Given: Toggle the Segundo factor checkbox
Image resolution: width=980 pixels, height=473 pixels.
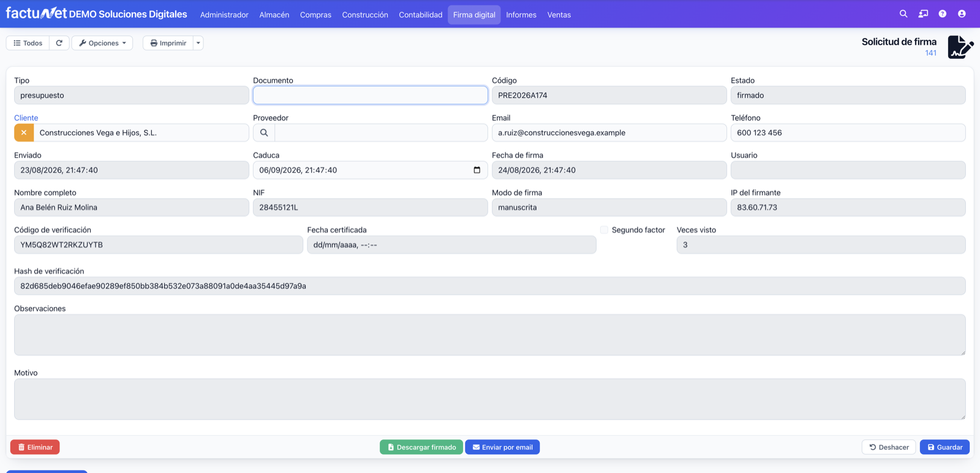Looking at the screenshot, I should point(605,230).
